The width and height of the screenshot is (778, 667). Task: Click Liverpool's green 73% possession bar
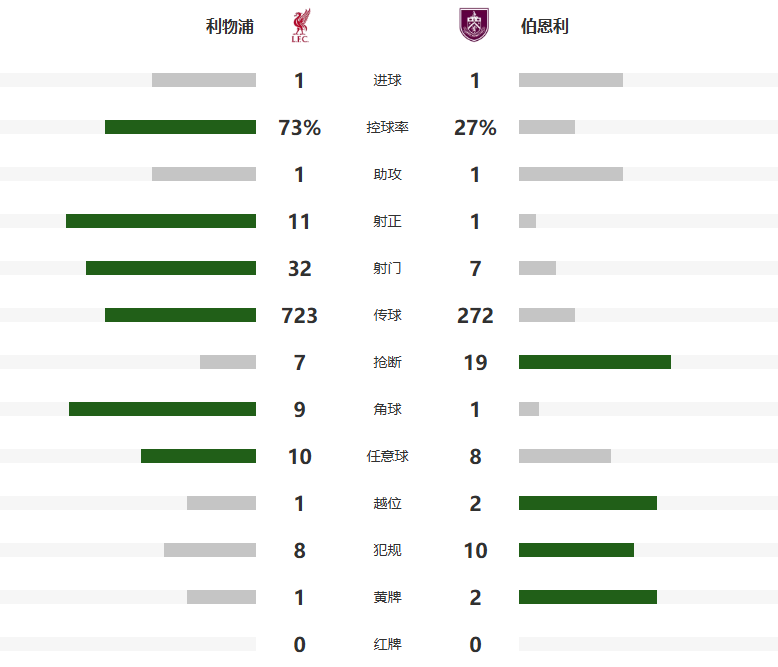(180, 127)
